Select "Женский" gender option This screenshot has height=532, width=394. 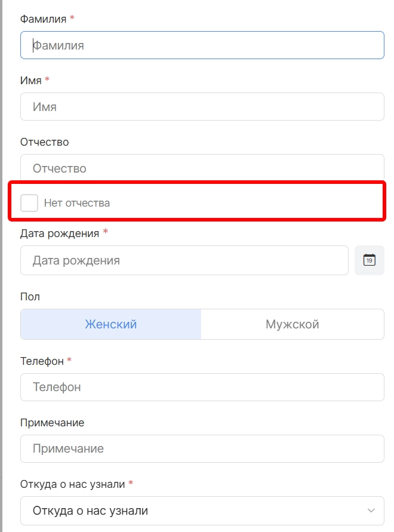click(111, 324)
